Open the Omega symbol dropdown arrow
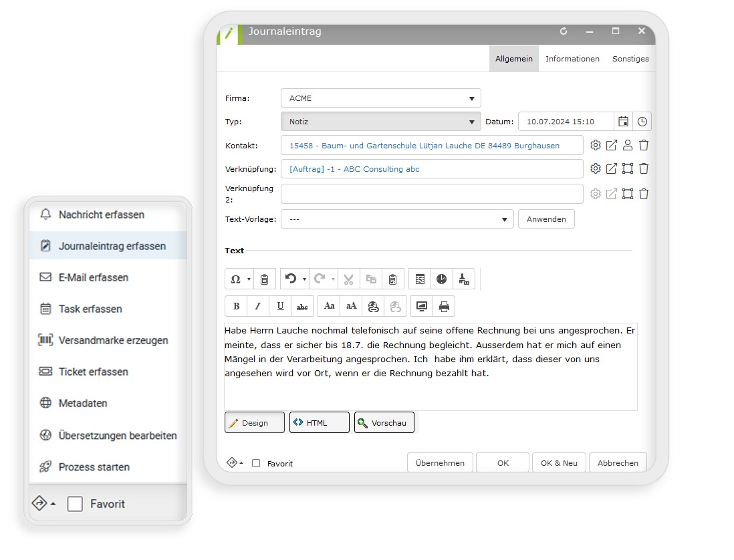 249,279
